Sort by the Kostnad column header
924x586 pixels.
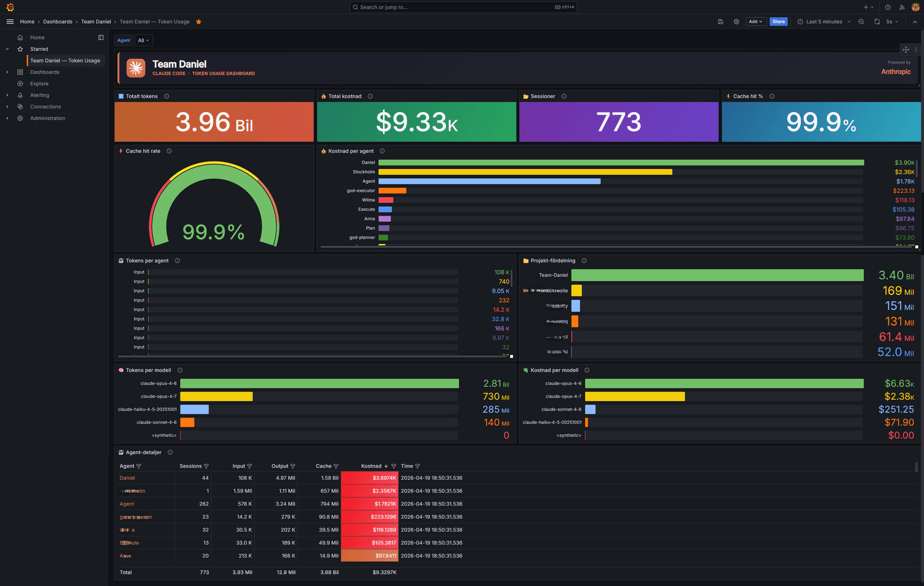(371, 466)
